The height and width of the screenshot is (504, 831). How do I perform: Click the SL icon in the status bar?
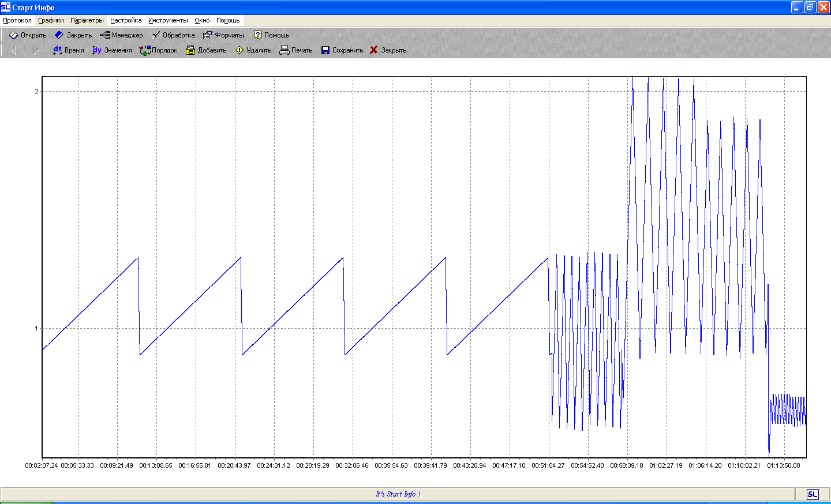[x=812, y=494]
